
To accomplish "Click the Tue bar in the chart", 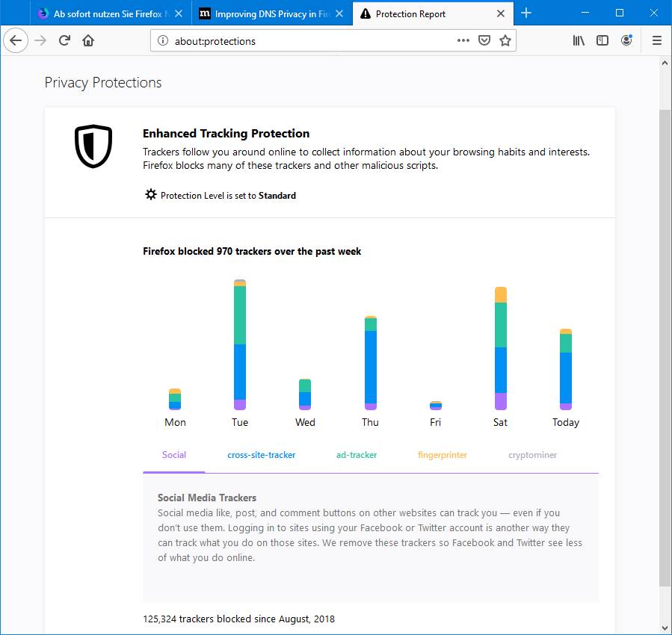I will (x=240, y=344).
